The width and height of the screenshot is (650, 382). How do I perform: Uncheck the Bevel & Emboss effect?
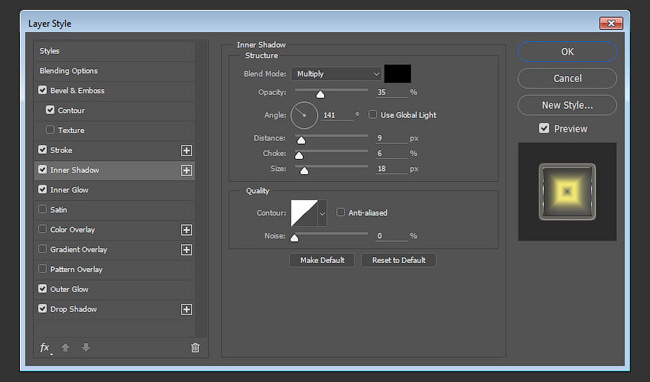(42, 90)
